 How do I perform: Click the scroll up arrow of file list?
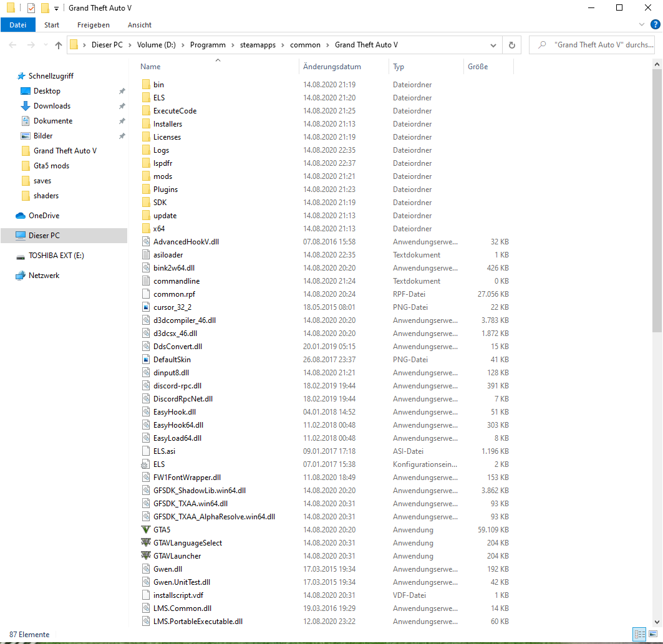(657, 64)
